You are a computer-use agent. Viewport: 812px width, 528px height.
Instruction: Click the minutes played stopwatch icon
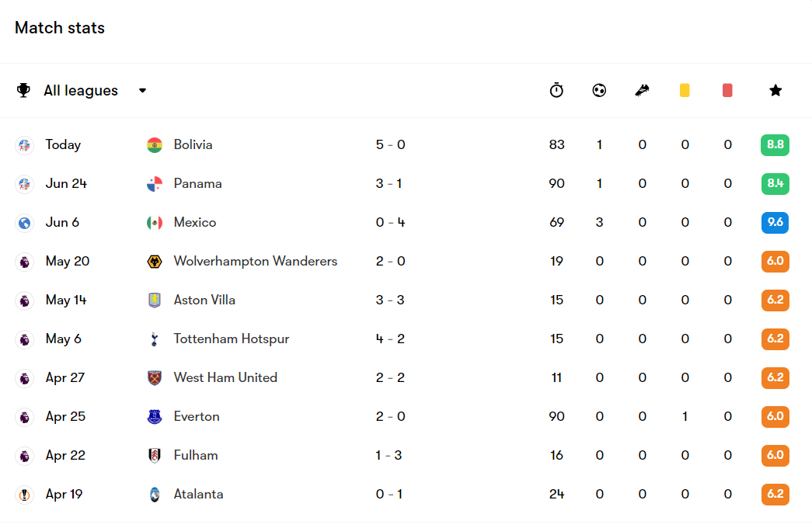(556, 90)
